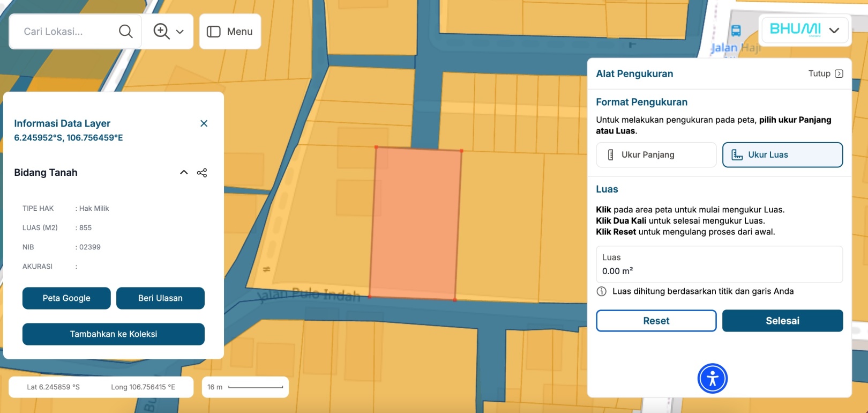868x413 pixels.
Task: Select the Ukur Panjang measurement mode
Action: (x=656, y=155)
